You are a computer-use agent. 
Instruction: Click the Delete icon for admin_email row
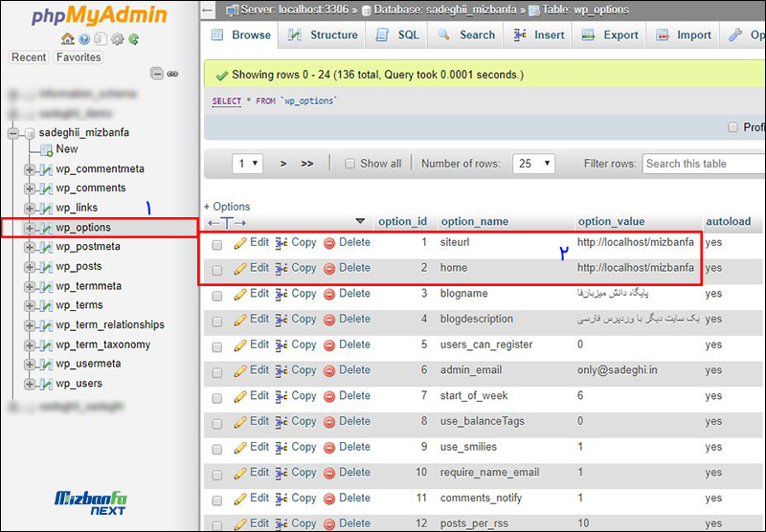pyautogui.click(x=329, y=371)
